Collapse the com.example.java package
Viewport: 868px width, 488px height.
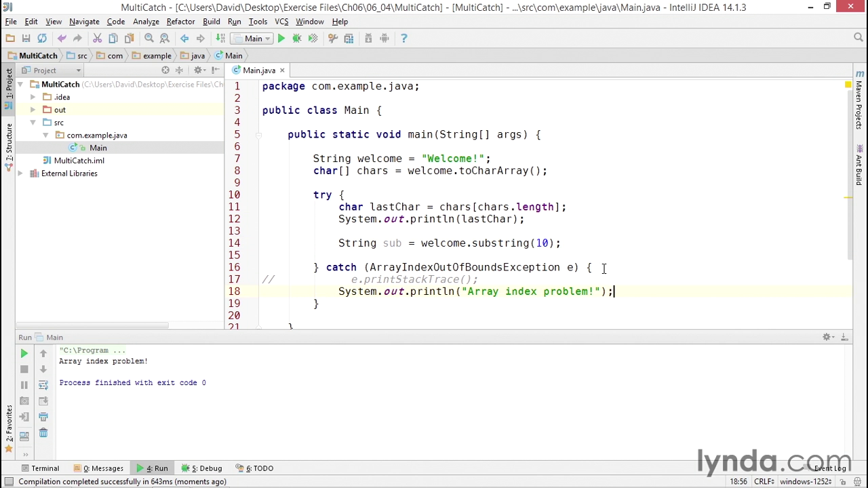pos(45,135)
